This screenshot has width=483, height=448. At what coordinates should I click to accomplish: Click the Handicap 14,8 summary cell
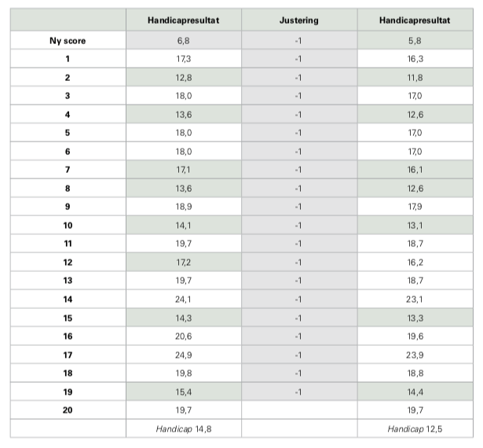pos(183,428)
